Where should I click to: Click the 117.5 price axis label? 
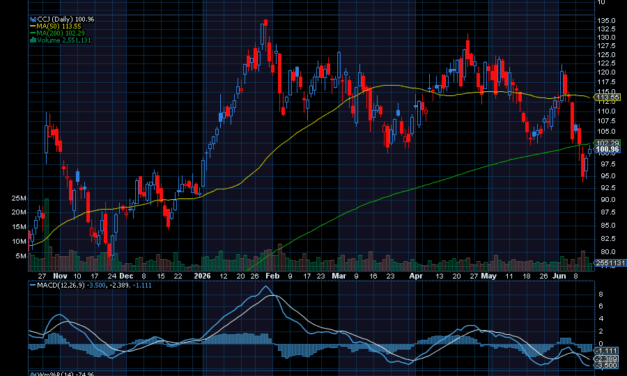pos(606,82)
